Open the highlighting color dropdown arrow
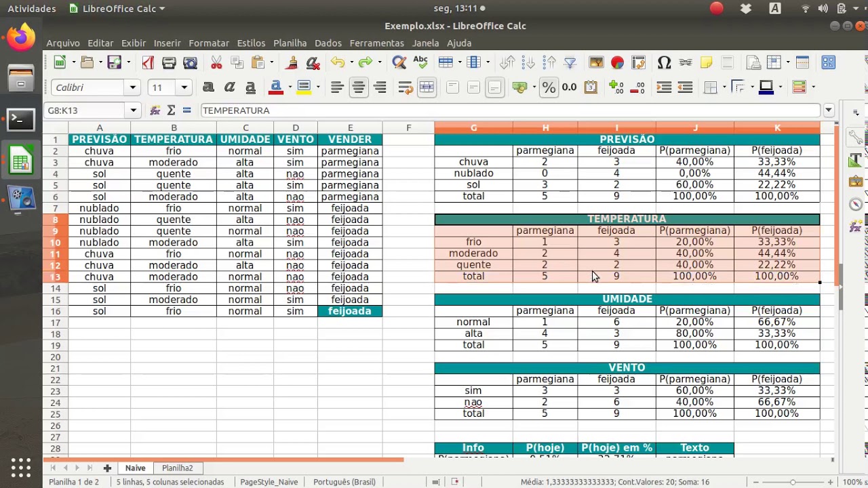This screenshot has width=868, height=488. [x=317, y=87]
